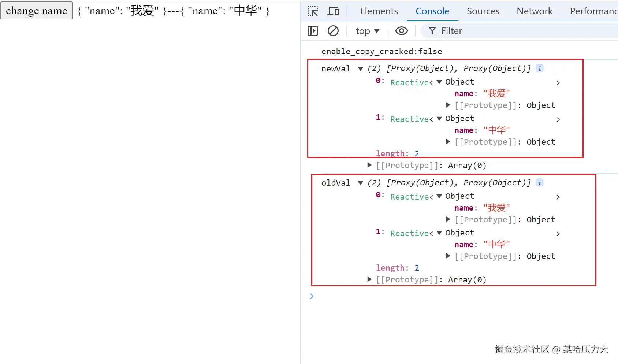Switch to the Console tab

point(432,11)
